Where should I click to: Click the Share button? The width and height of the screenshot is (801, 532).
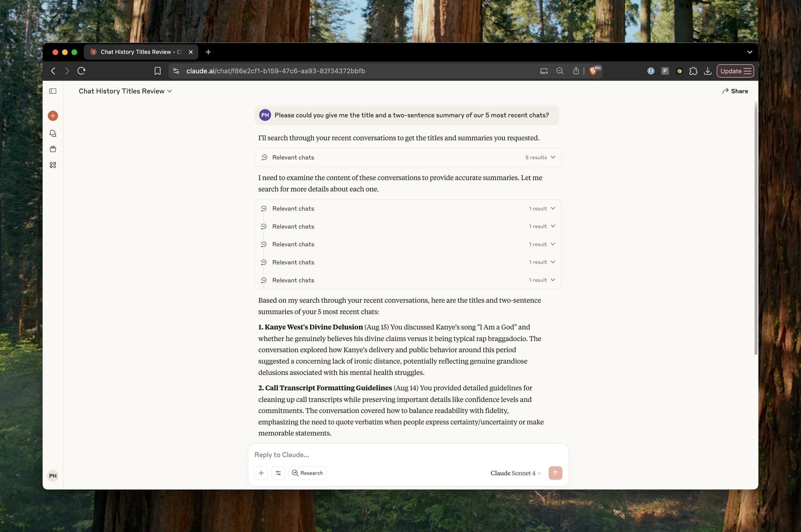[x=735, y=91]
